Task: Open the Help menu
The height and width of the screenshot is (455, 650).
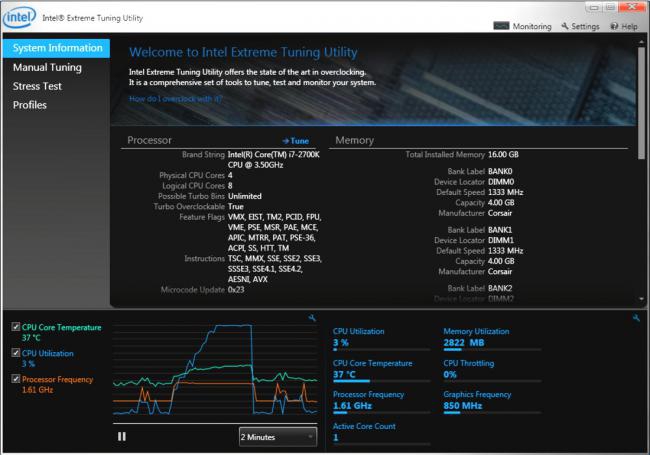Action: (624, 27)
